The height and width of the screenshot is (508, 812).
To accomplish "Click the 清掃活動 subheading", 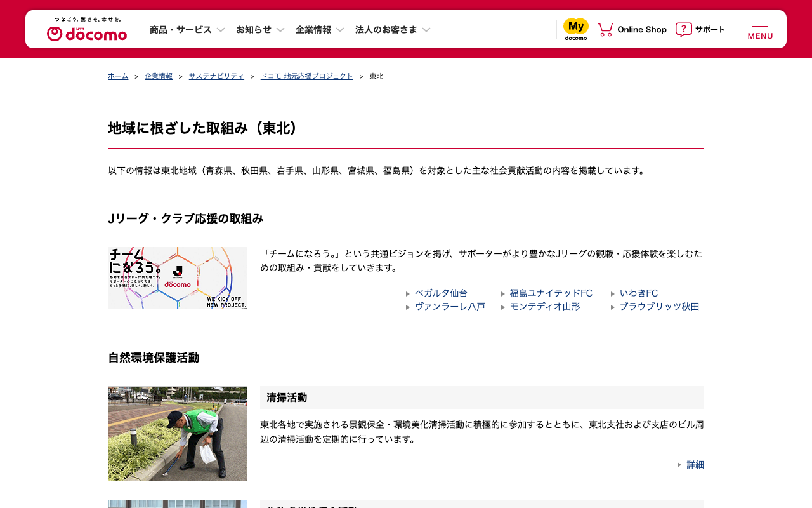I will click(287, 398).
